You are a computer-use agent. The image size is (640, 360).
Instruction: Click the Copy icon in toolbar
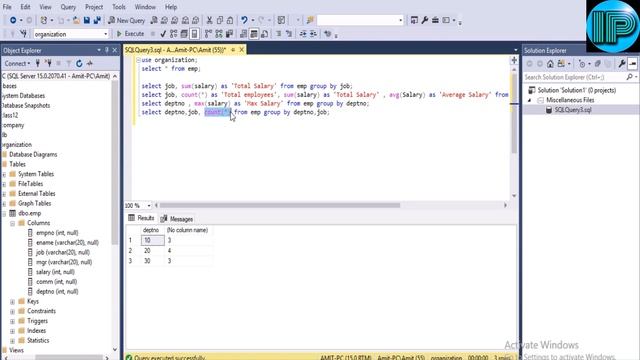[220, 20]
